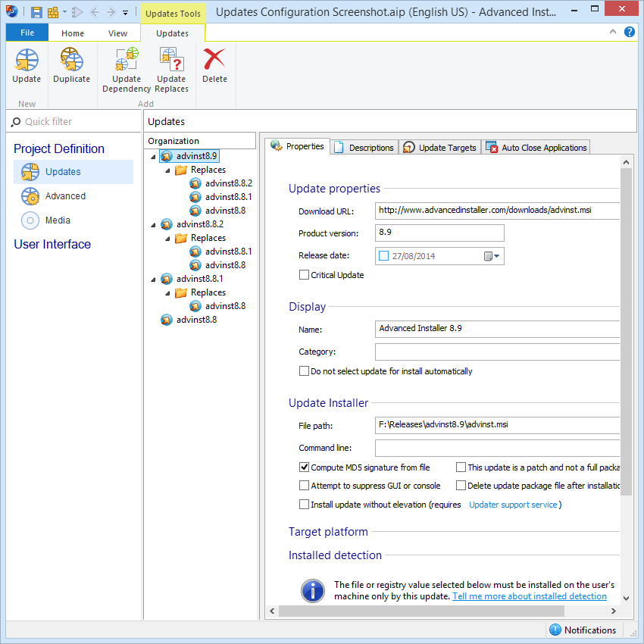Viewport: 644px width, 644px height.
Task: Click the vertical scrollbar in properties pane
Action: [626, 332]
